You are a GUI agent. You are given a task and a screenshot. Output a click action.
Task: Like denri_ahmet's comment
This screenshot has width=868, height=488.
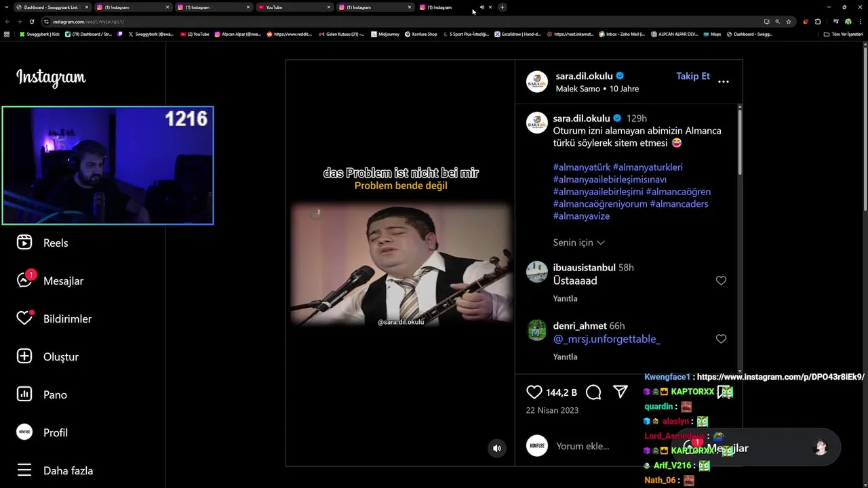721,339
